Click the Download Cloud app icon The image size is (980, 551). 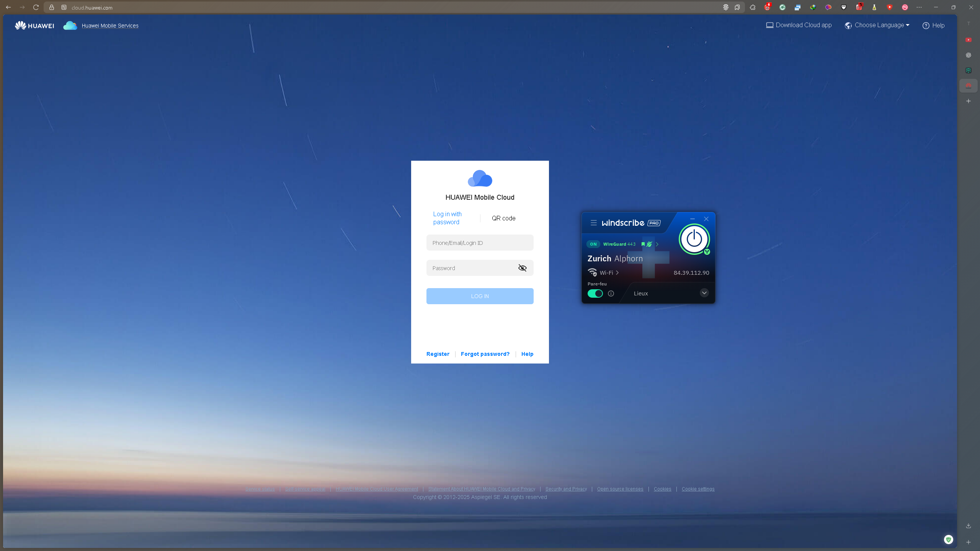tap(769, 25)
